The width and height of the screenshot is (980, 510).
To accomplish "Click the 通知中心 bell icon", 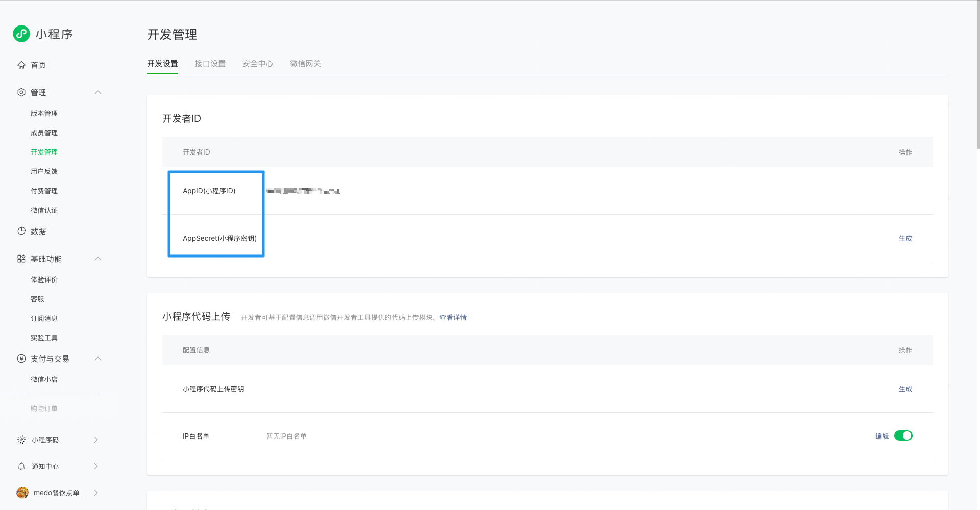I will click(x=21, y=466).
